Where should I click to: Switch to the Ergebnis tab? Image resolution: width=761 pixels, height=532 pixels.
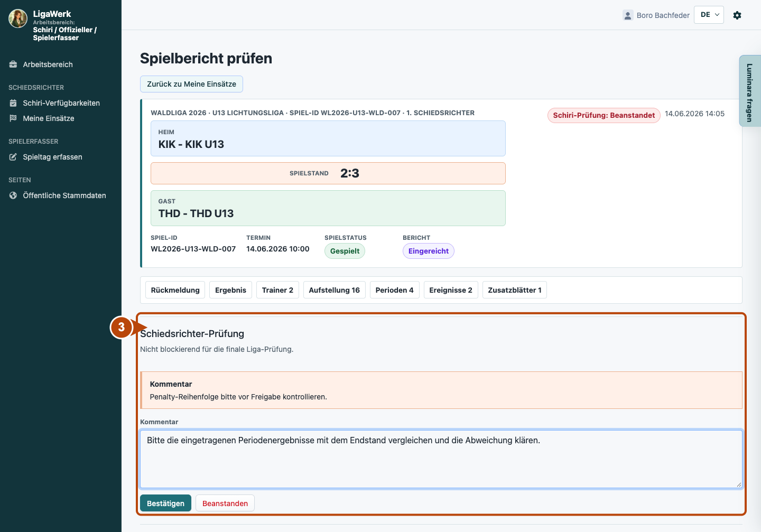pos(231,290)
